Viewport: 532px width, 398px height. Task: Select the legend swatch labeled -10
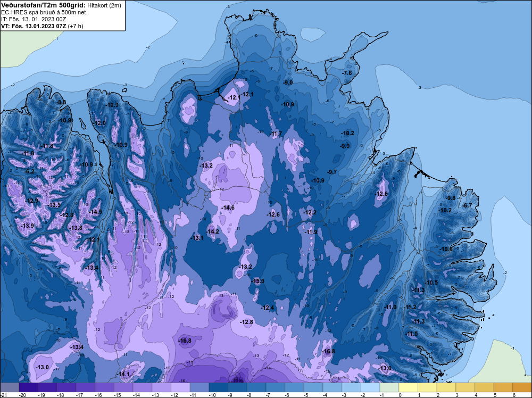(x=219, y=387)
